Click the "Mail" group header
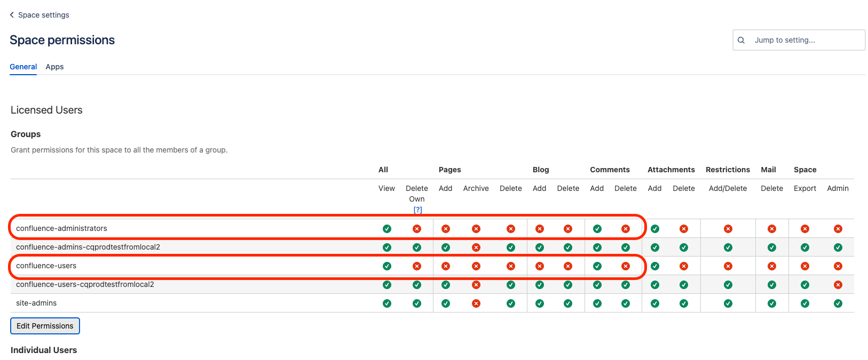 point(768,170)
